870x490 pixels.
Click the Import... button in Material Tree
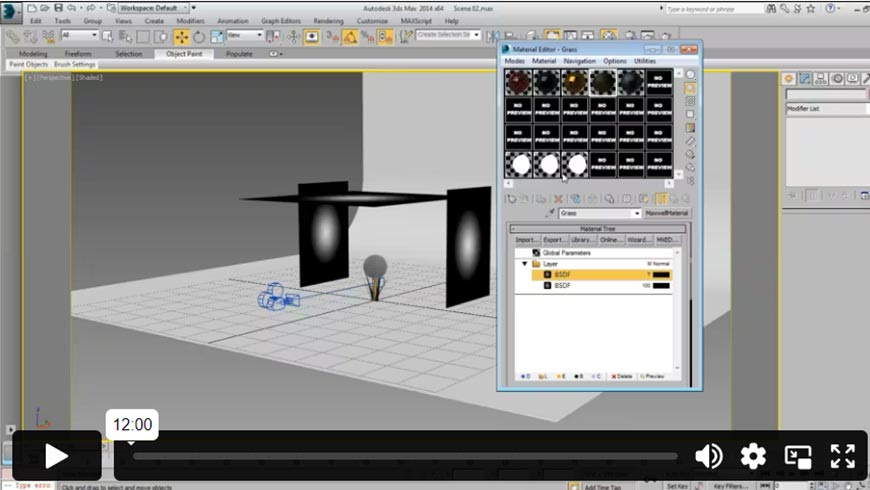527,240
